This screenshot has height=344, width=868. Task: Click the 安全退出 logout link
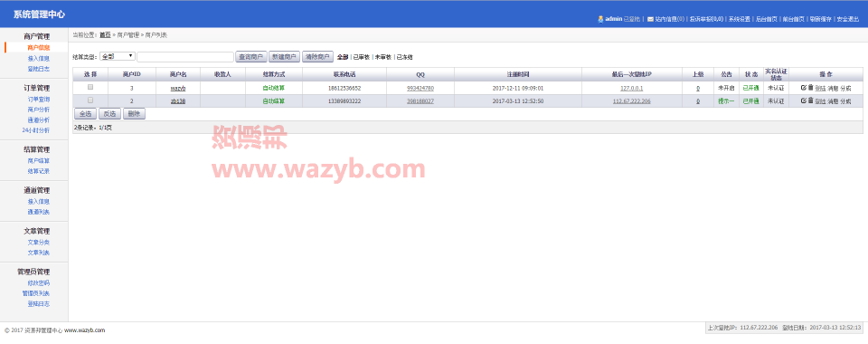pyautogui.click(x=847, y=19)
